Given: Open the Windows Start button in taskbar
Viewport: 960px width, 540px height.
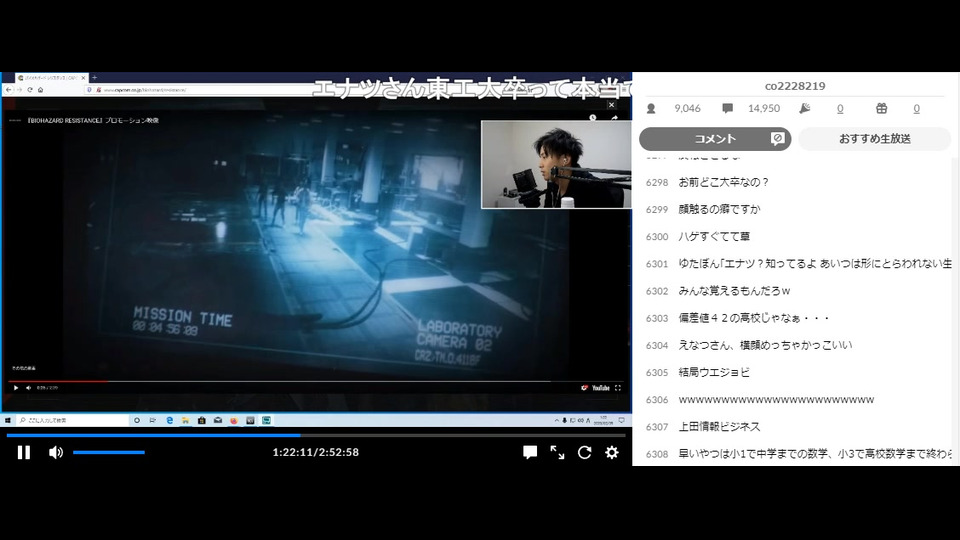Looking at the screenshot, I should click(8, 421).
